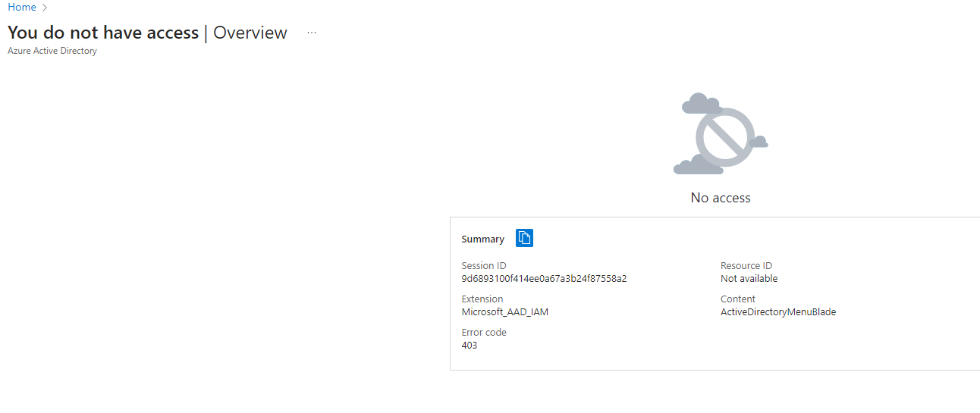Image resolution: width=980 pixels, height=413 pixels.
Task: Click the Content label
Action: (x=738, y=299)
